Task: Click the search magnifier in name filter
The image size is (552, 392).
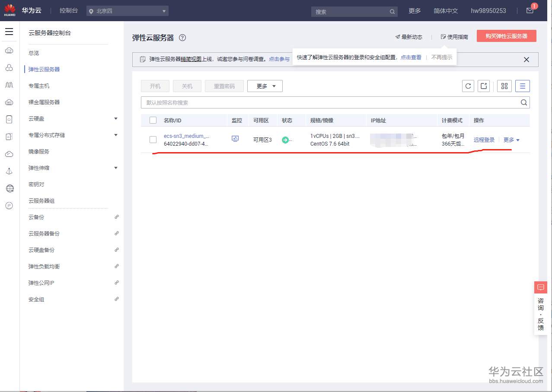Action: [524, 102]
